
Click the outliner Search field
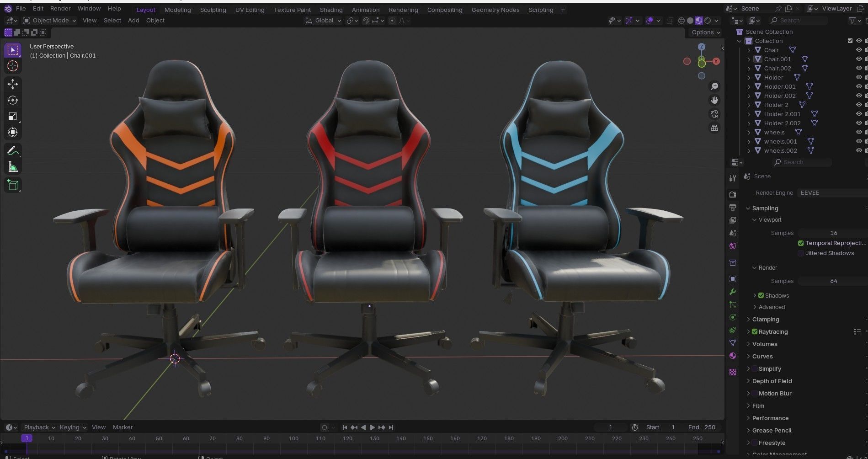[x=798, y=21]
